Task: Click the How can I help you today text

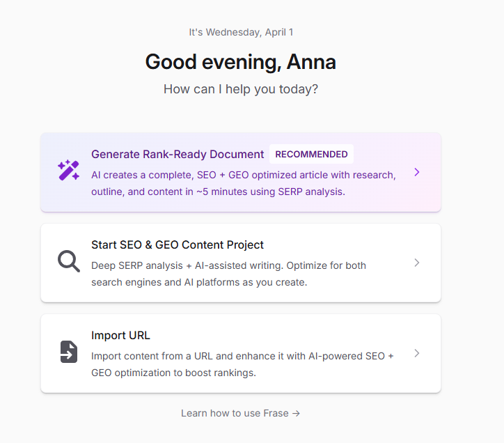Action: (240, 90)
